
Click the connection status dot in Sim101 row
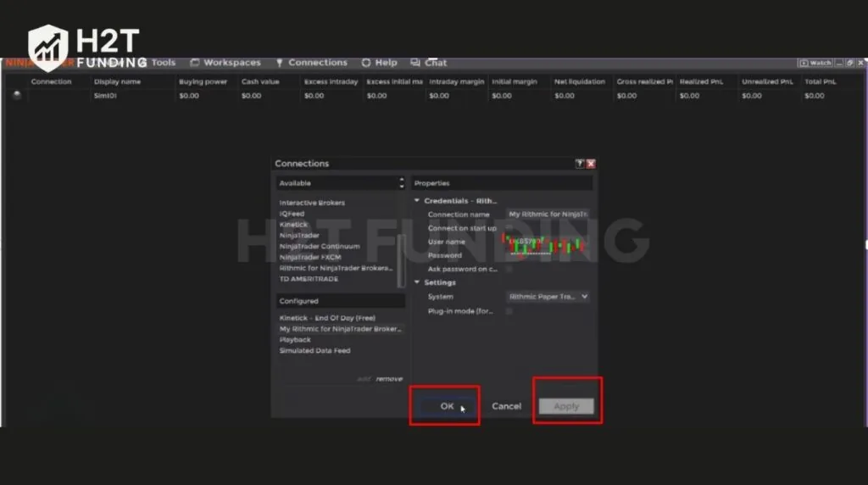[17, 95]
